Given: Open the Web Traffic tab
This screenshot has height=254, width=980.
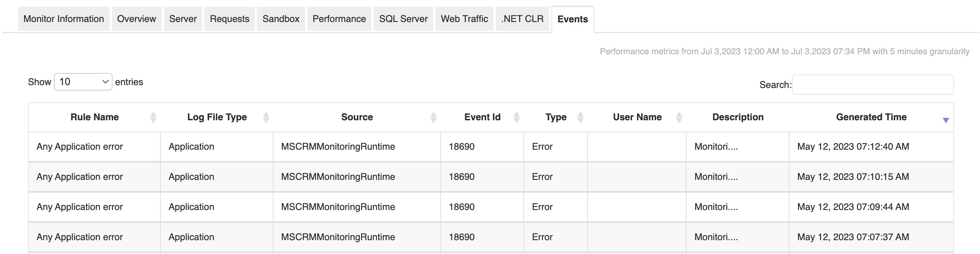Looking at the screenshot, I should click(464, 19).
